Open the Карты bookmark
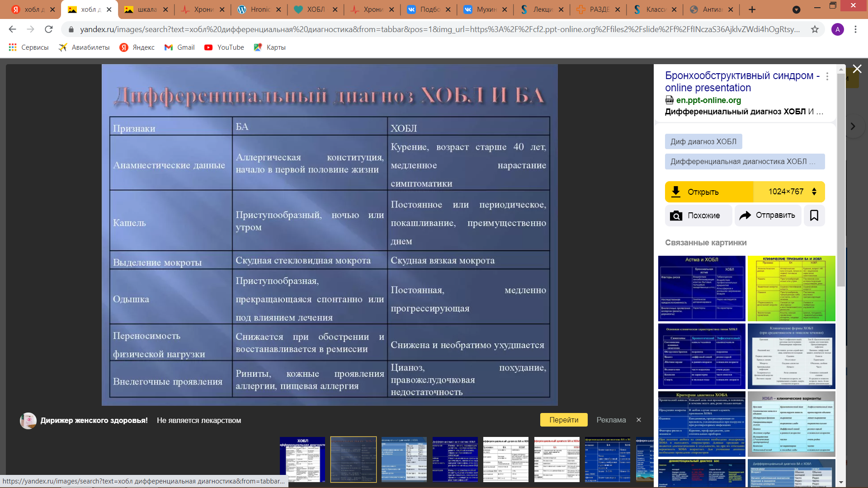 pos(270,47)
